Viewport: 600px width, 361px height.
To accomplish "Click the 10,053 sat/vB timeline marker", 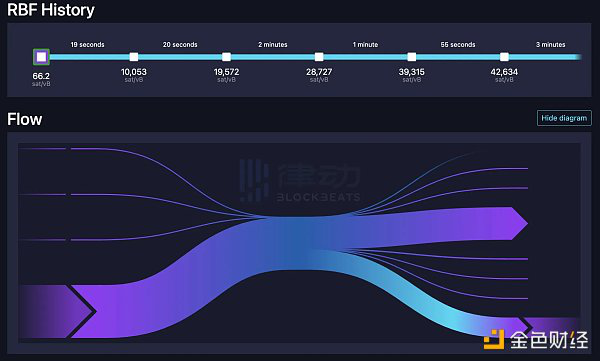I will (x=134, y=57).
